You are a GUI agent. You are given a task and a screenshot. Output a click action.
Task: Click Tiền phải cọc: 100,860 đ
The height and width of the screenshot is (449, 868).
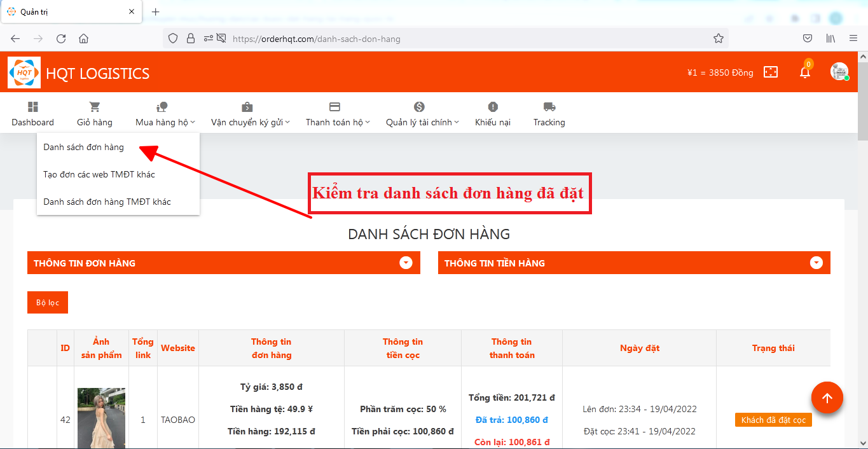point(403,431)
